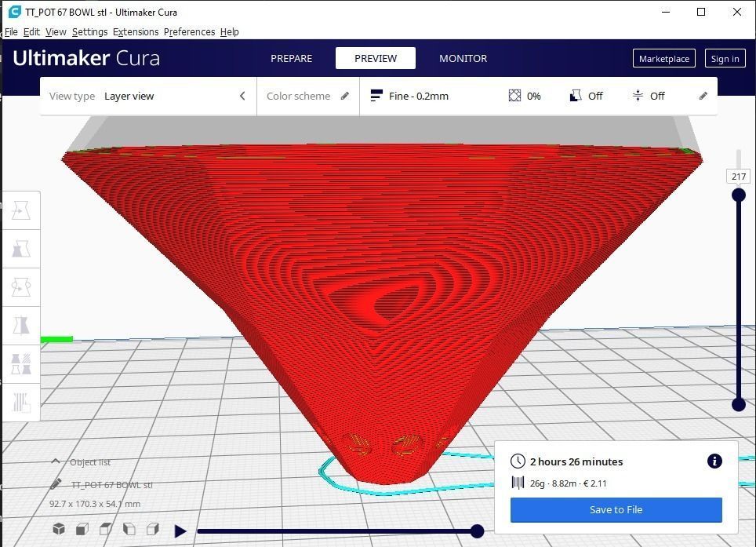Edit print settings with pencil icon
This screenshot has width=756, height=547.
pyautogui.click(x=703, y=96)
